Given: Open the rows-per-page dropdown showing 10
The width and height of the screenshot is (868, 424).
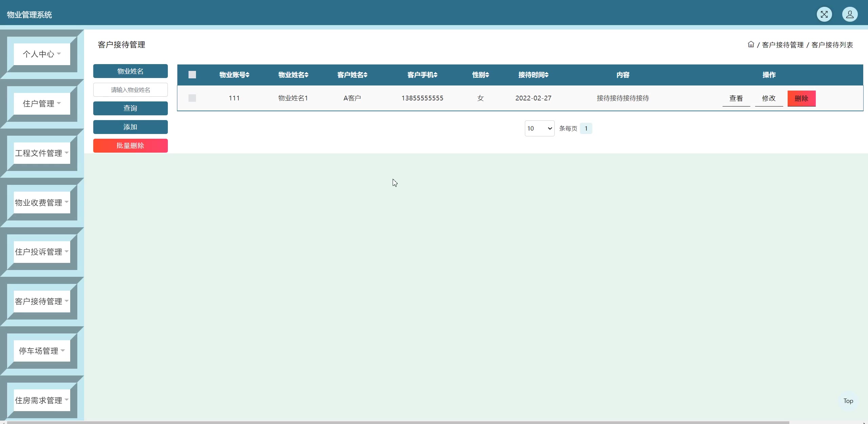Looking at the screenshot, I should coord(539,129).
